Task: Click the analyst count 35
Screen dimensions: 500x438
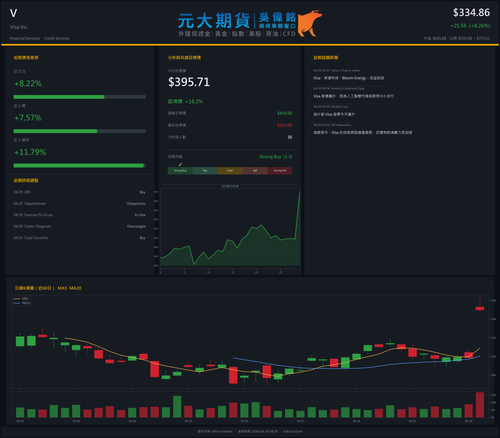Action: (290, 137)
